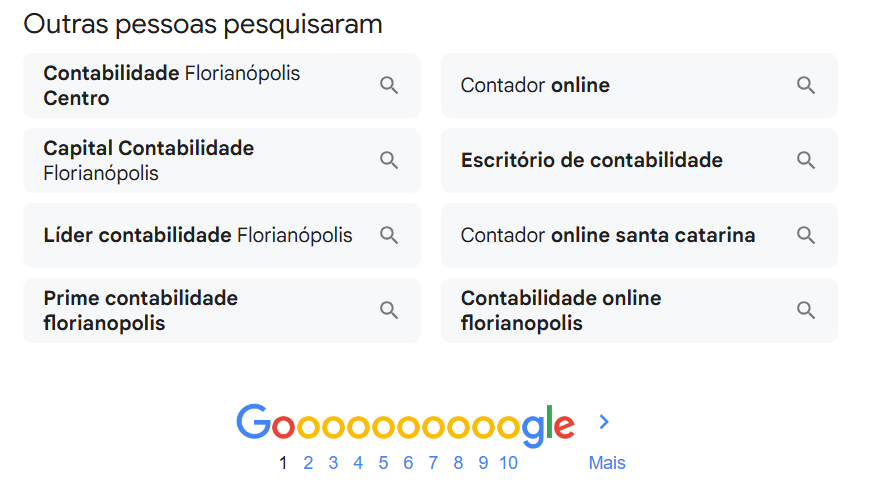Viewport: 892px width, 501px height.
Task: Open results page 7
Action: (433, 463)
